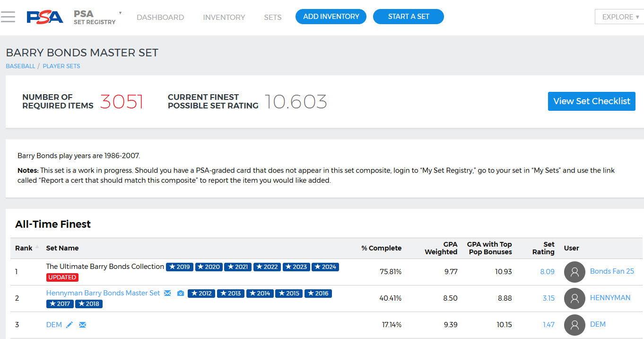This screenshot has height=339, width=644.
Task: Click the 2023 award star badge
Action: (x=296, y=267)
